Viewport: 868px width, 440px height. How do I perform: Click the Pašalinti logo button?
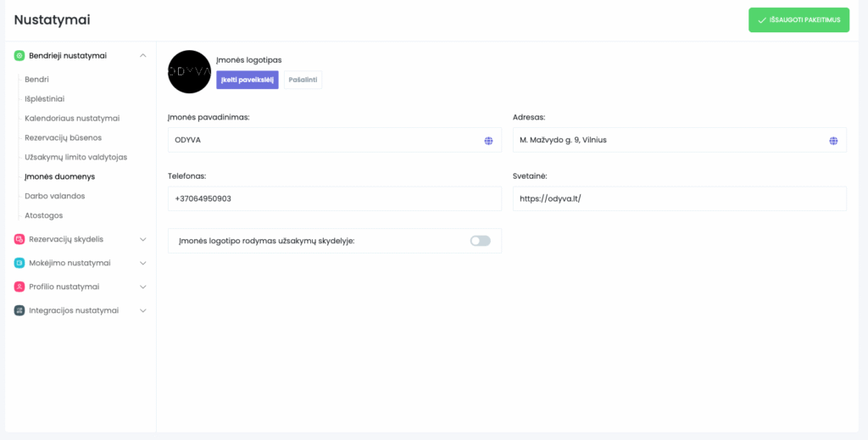303,80
